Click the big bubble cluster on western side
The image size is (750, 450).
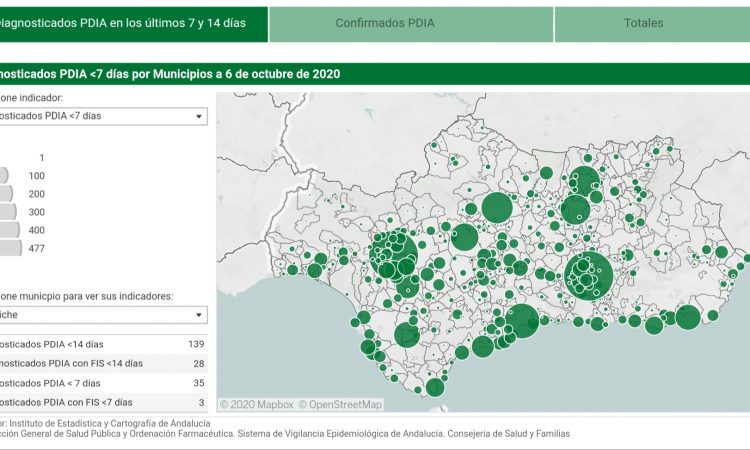393,253
